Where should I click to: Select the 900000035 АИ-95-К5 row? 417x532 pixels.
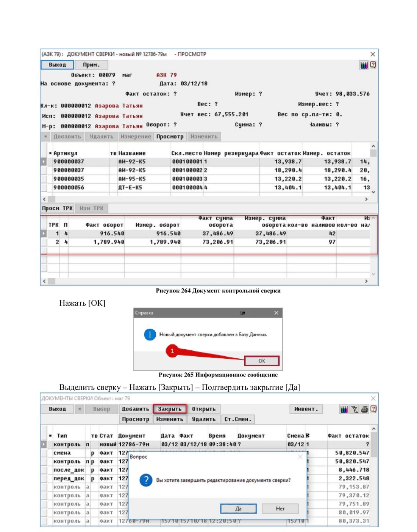click(x=205, y=179)
